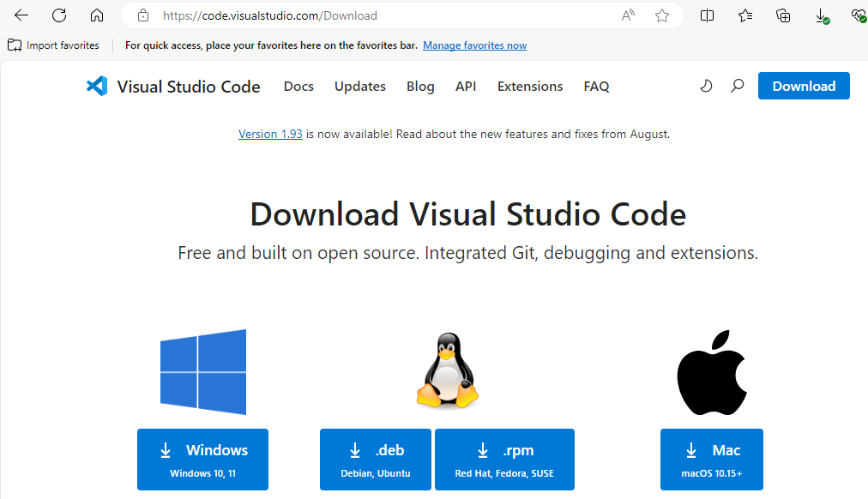The width and height of the screenshot is (868, 499).
Task: Open the Collections panel
Action: tap(783, 15)
